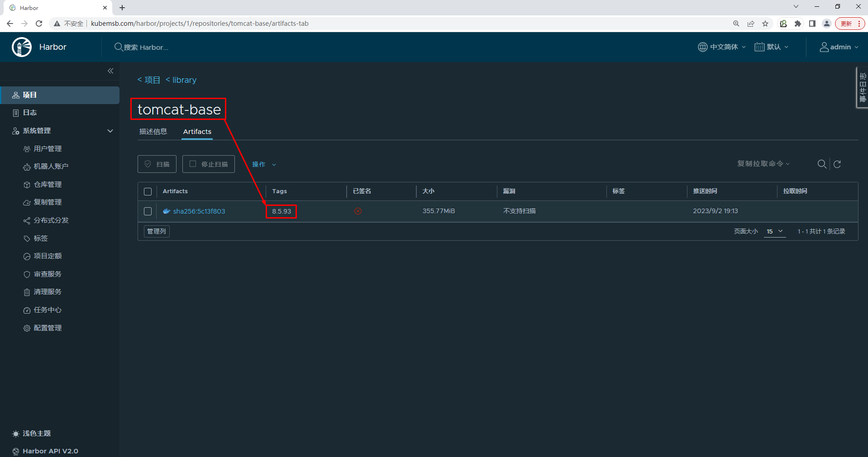Toggle the browser side panel icon
The image size is (868, 457).
pyautogui.click(x=812, y=24)
